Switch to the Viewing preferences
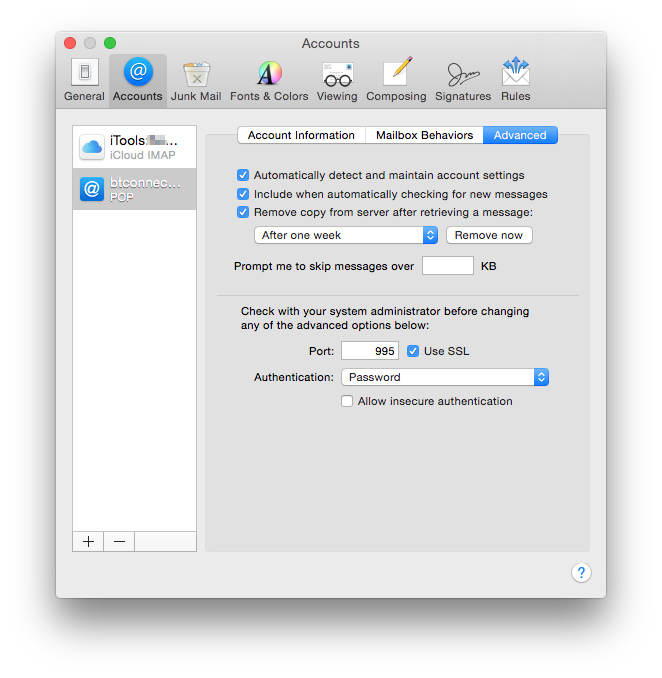Viewport: 662px width, 678px height. pos(337,80)
